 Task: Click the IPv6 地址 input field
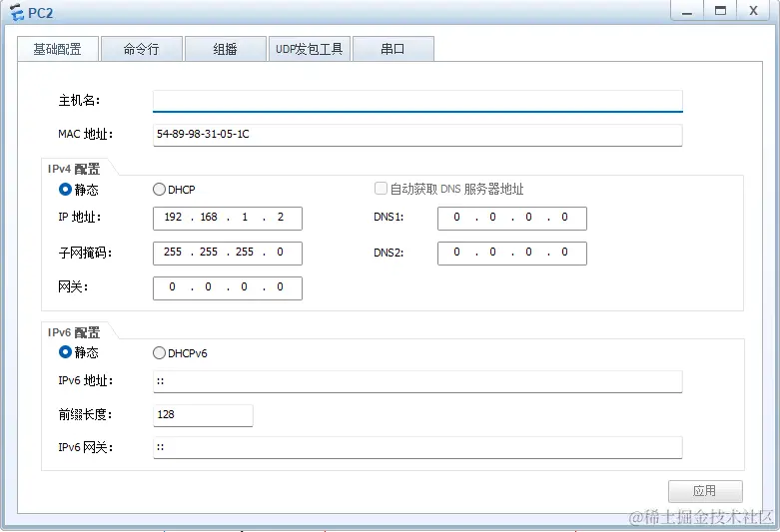click(x=417, y=382)
